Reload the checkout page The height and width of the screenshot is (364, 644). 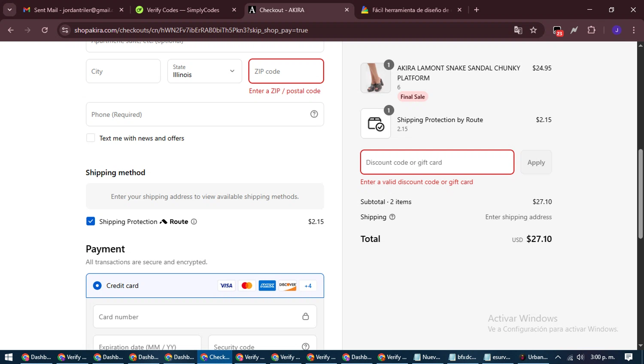[45, 30]
